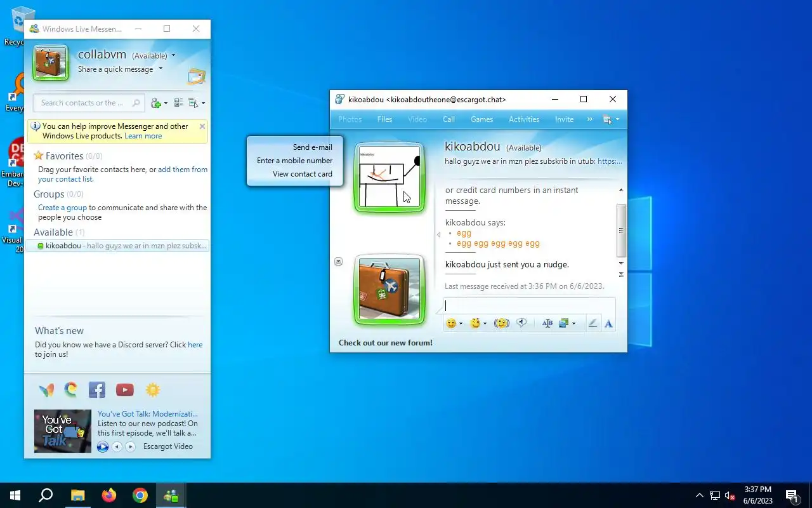The image size is (812, 508).
Task: Open the chat window show menu icon
Action: pos(608,119)
